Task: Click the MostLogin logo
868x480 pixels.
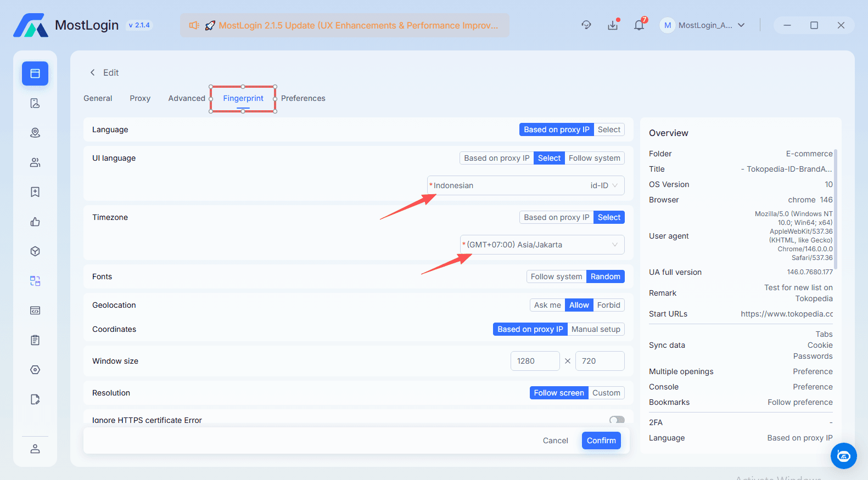Action: coord(31,25)
